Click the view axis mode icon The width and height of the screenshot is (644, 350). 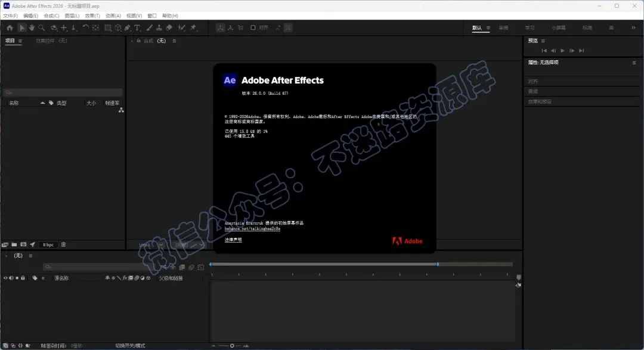tap(241, 27)
